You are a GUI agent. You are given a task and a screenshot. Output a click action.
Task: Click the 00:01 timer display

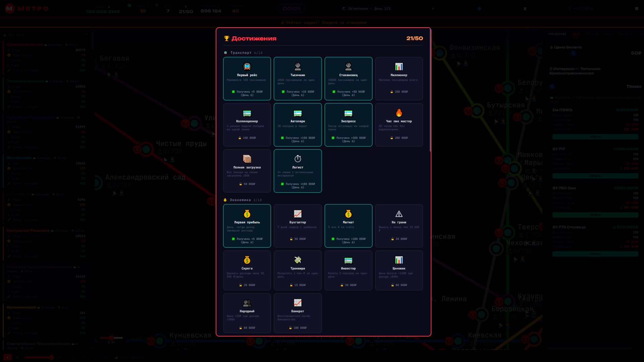point(291,8)
